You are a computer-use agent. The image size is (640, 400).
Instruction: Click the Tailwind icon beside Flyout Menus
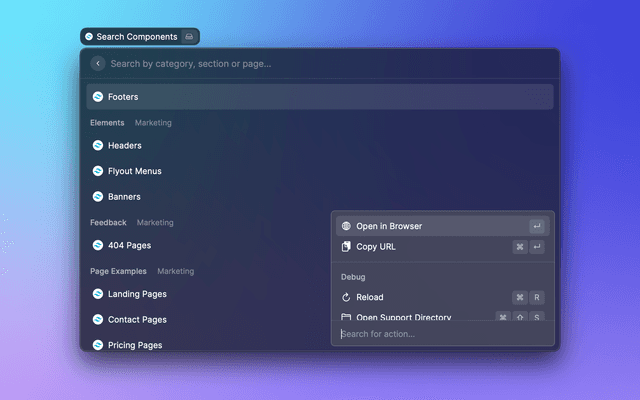coord(98,171)
